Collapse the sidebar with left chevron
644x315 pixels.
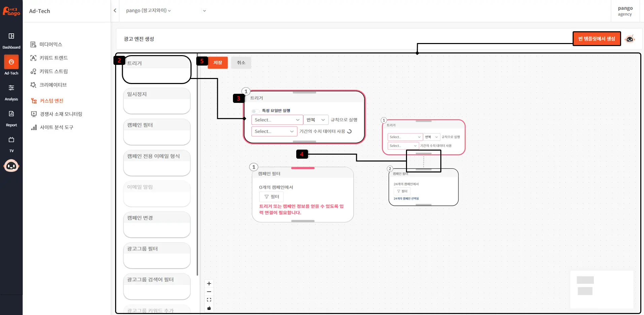(115, 10)
